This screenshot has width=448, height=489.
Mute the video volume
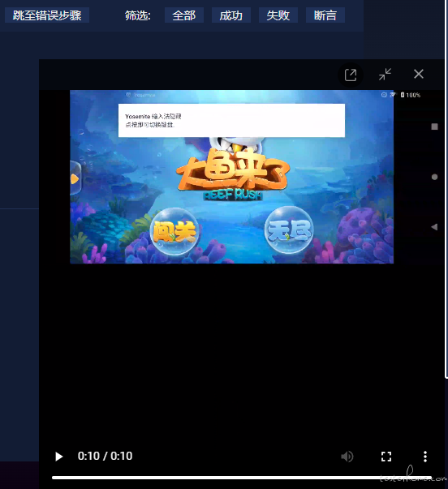(x=347, y=457)
